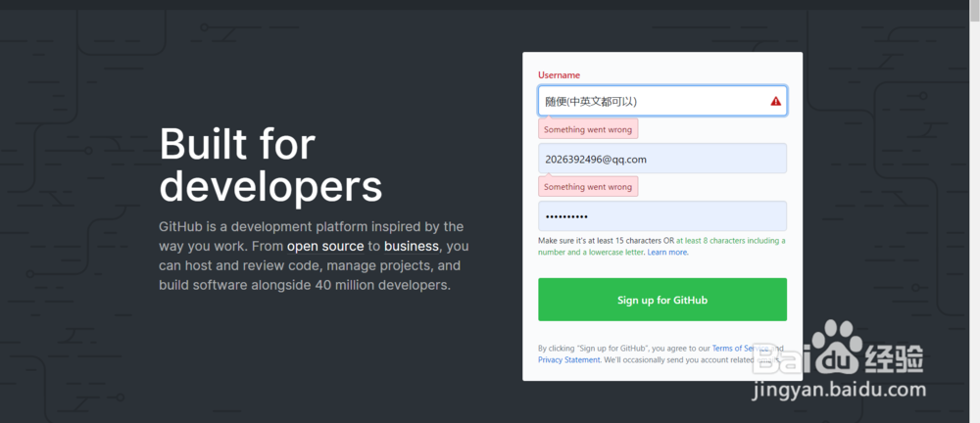Open the Learn more password link
Viewport: 980px width, 423px height.
[667, 253]
